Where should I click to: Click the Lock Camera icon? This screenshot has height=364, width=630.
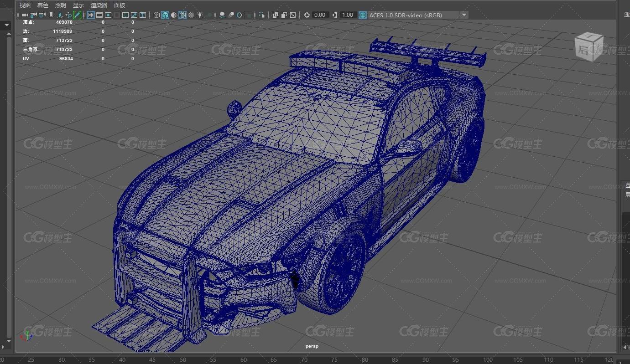pyautogui.click(x=33, y=15)
